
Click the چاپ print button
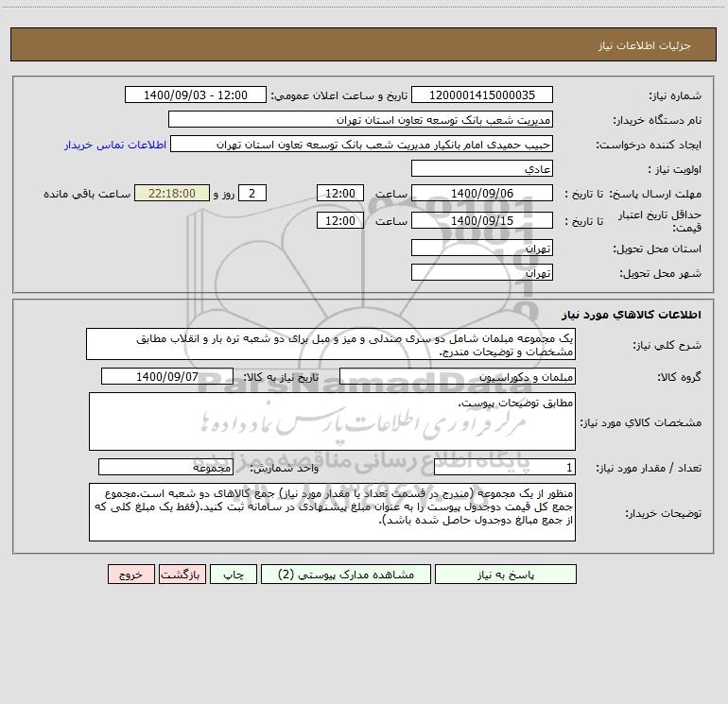click(x=234, y=575)
